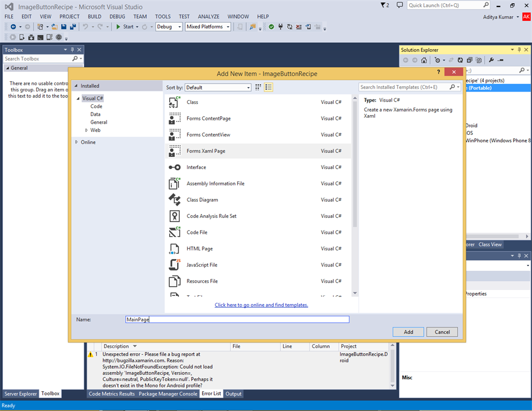Switch to the Output tab
The height and width of the screenshot is (411, 532).
[x=233, y=394]
